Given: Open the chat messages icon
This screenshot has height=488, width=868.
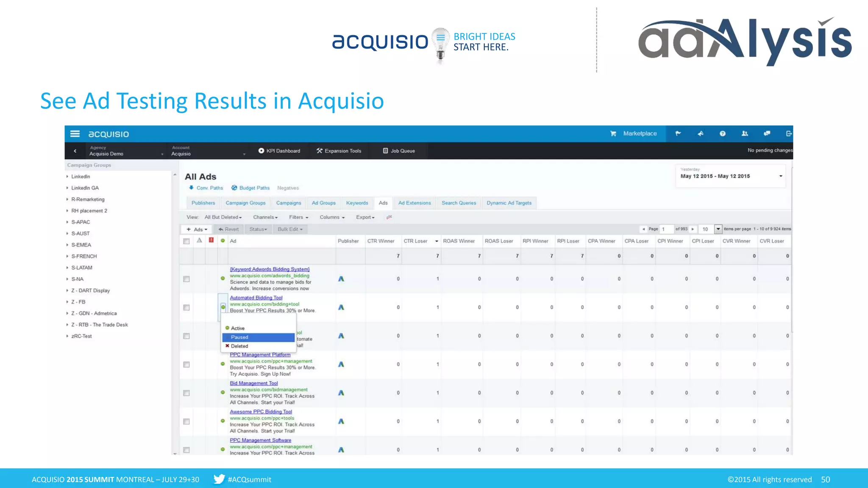Looking at the screenshot, I should pyautogui.click(x=767, y=133).
